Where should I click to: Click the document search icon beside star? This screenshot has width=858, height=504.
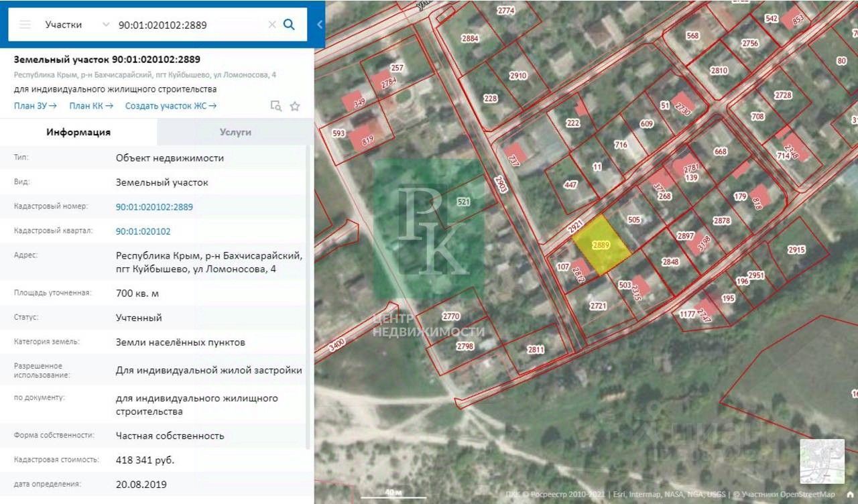point(275,106)
